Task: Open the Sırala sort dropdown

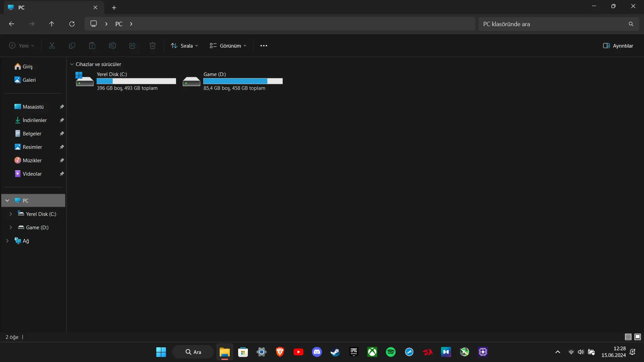Action: [184, 46]
